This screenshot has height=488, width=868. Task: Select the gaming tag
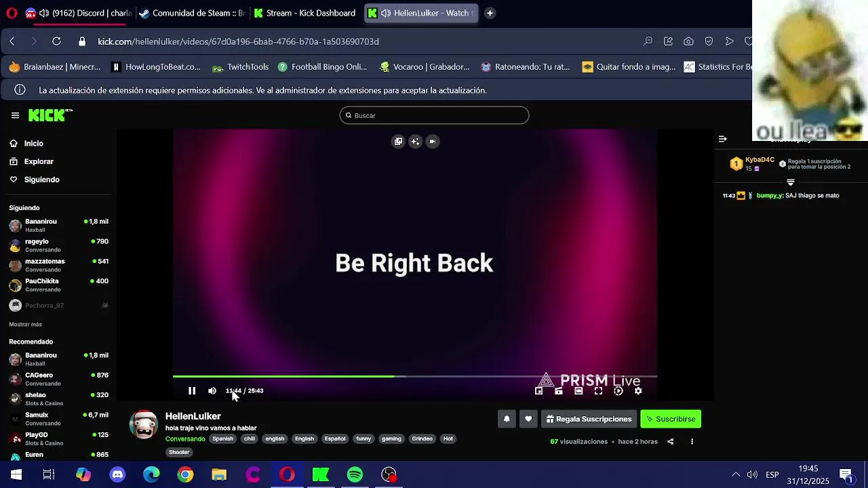coord(391,439)
